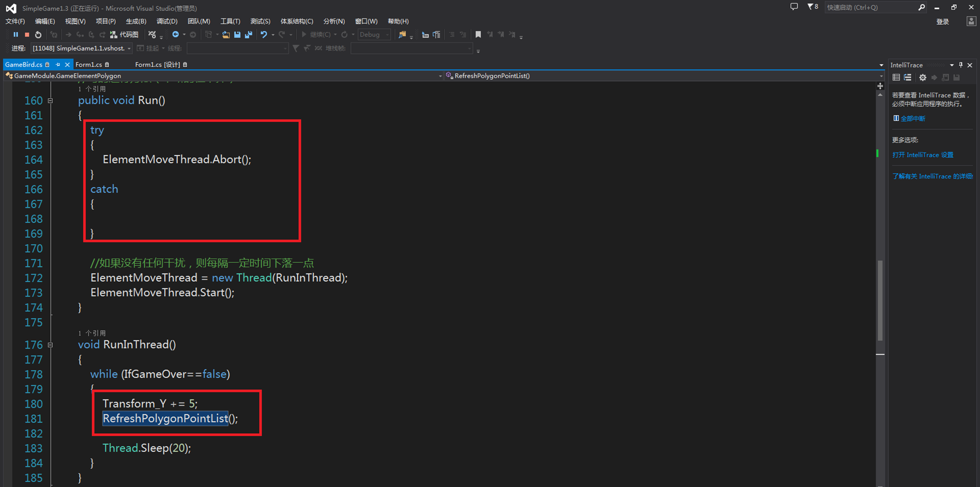Close the IntelliTrace panel
Viewport: 980px width, 487px height.
(x=970, y=65)
